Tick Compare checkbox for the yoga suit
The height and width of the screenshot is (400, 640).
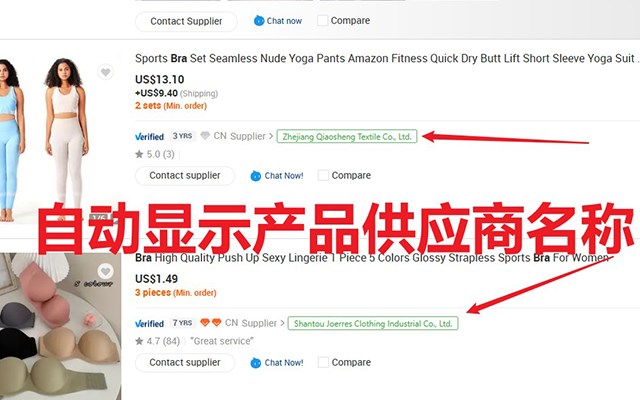point(323,176)
